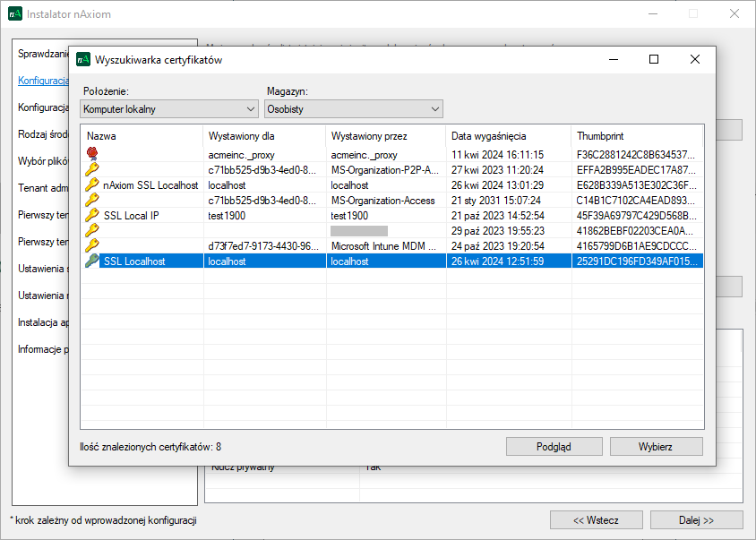756x540 pixels.
Task: Select the nAxiom SSL Localhost certificate name
Action: pos(150,185)
